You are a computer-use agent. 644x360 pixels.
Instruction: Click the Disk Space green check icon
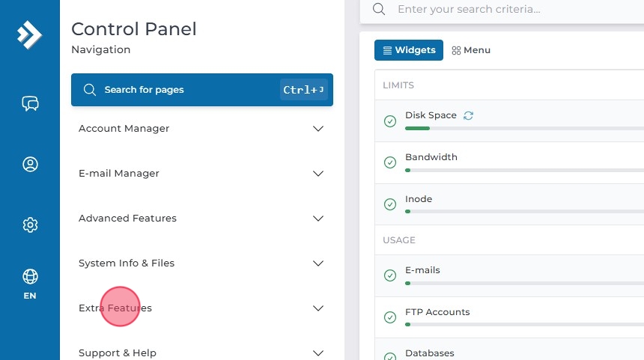click(x=389, y=121)
